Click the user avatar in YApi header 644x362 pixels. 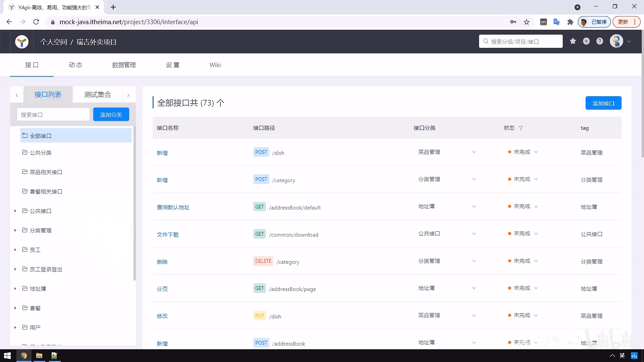click(616, 41)
